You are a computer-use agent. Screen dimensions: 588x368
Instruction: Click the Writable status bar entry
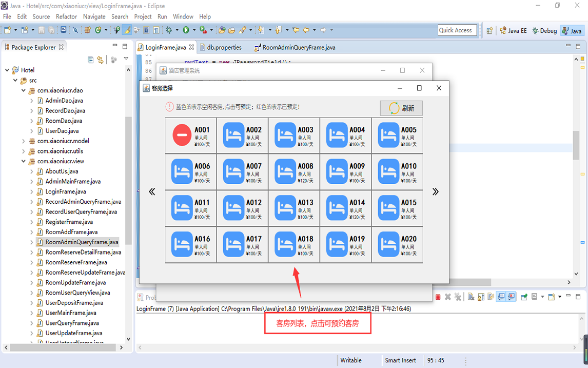pos(351,360)
